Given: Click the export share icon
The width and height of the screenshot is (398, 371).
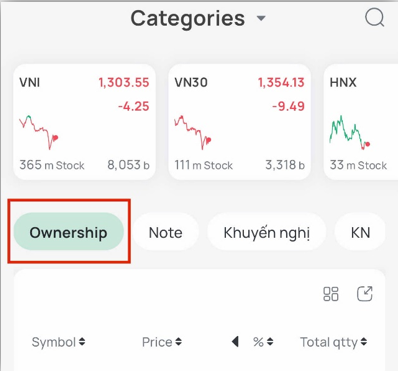Looking at the screenshot, I should click(x=365, y=294).
